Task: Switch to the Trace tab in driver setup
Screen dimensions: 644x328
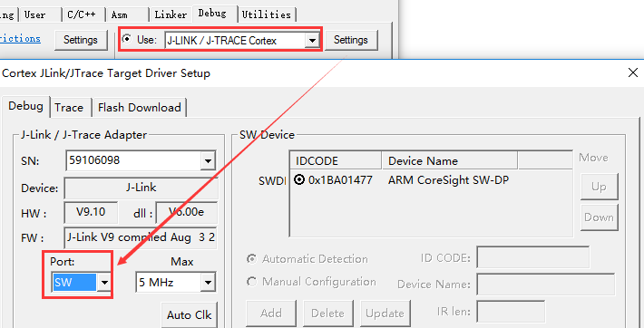Action: click(x=70, y=108)
